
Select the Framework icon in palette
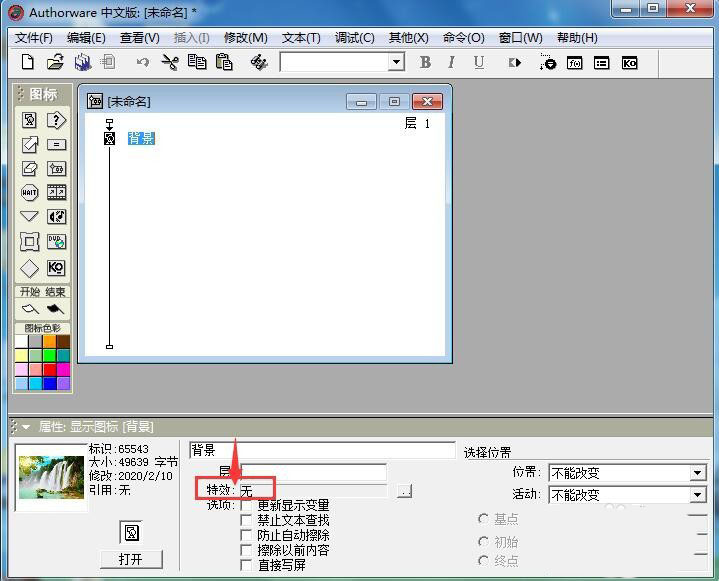click(29, 242)
